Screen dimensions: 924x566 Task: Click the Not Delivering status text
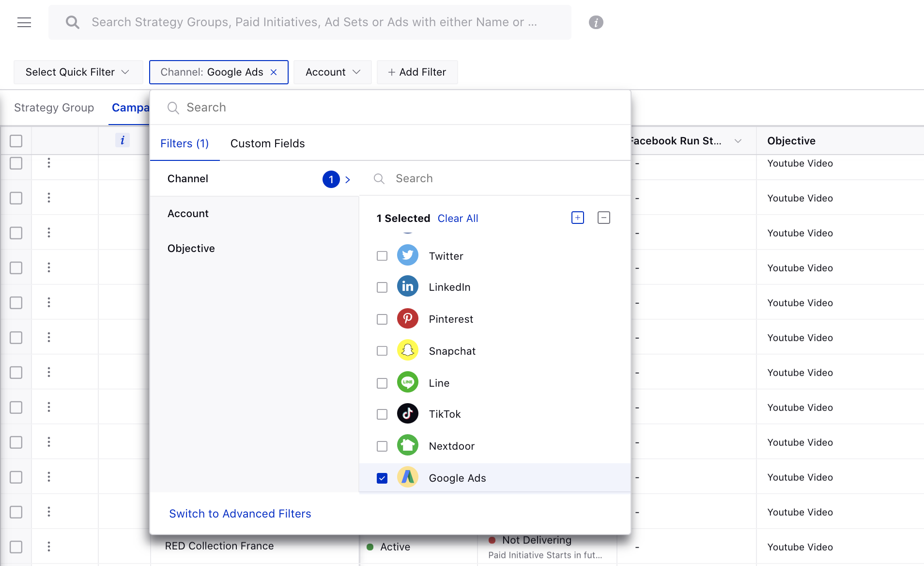pyautogui.click(x=537, y=540)
